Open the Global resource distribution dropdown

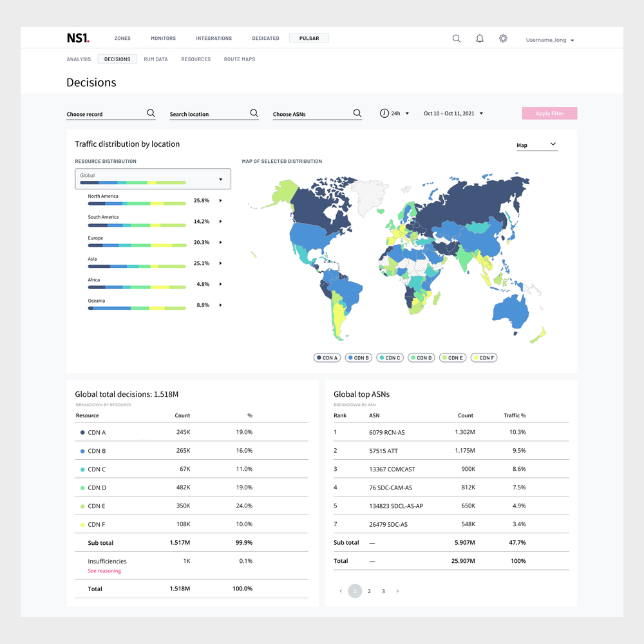153,178
